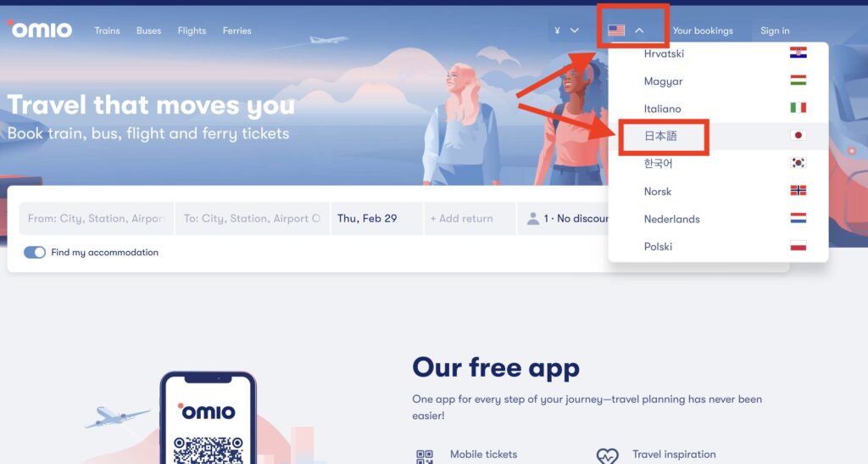Select 日本語 from language list
Viewport: 868px width, 464px height.
[x=660, y=136]
